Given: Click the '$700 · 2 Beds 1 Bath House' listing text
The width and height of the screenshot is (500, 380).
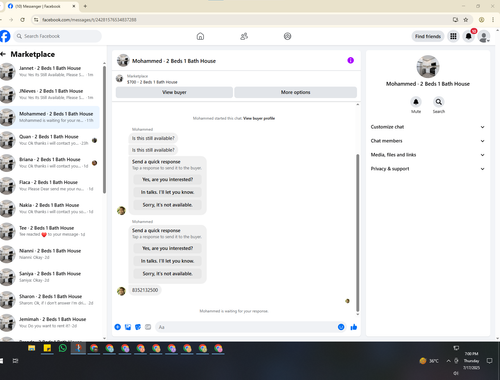Looking at the screenshot, I should [152, 82].
